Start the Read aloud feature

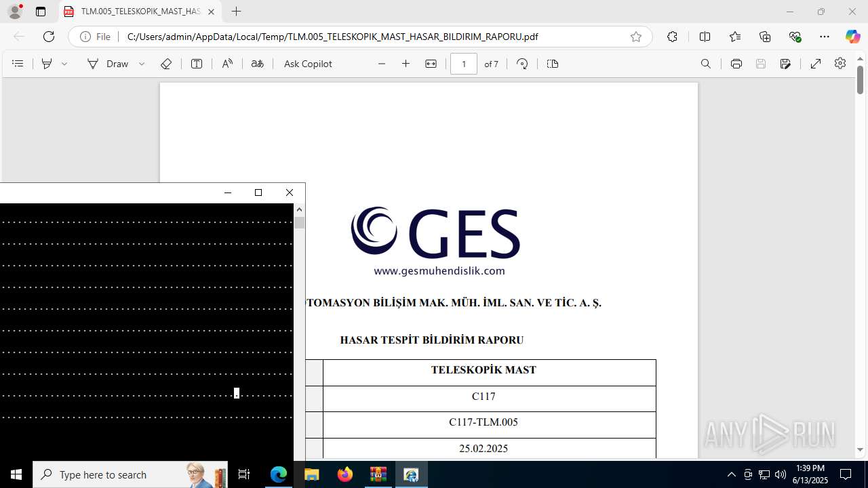click(227, 64)
